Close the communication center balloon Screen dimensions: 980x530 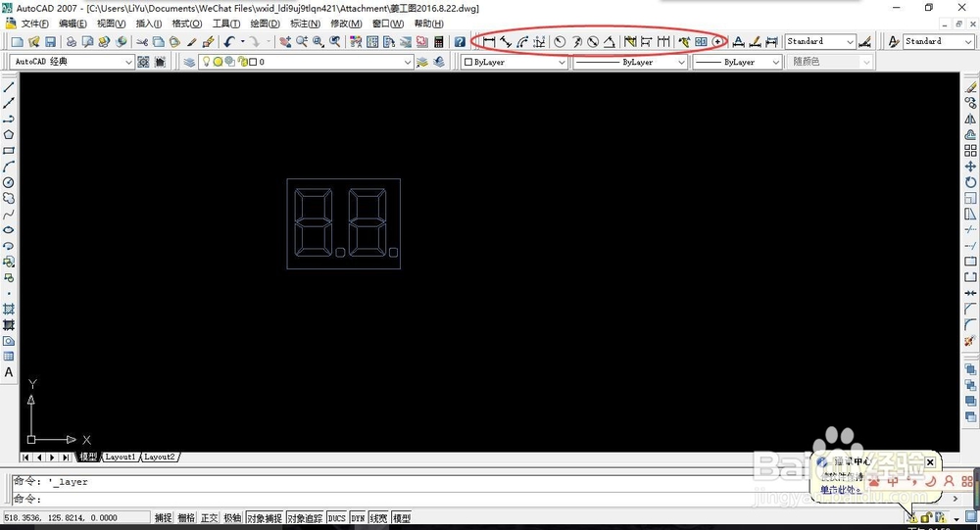point(930,462)
